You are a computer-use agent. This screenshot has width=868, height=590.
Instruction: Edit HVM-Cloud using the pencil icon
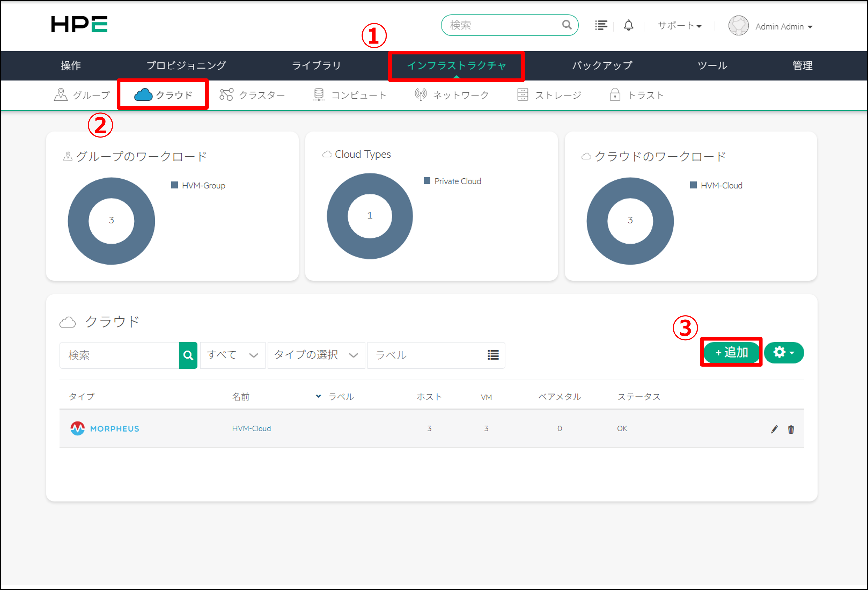tap(774, 429)
